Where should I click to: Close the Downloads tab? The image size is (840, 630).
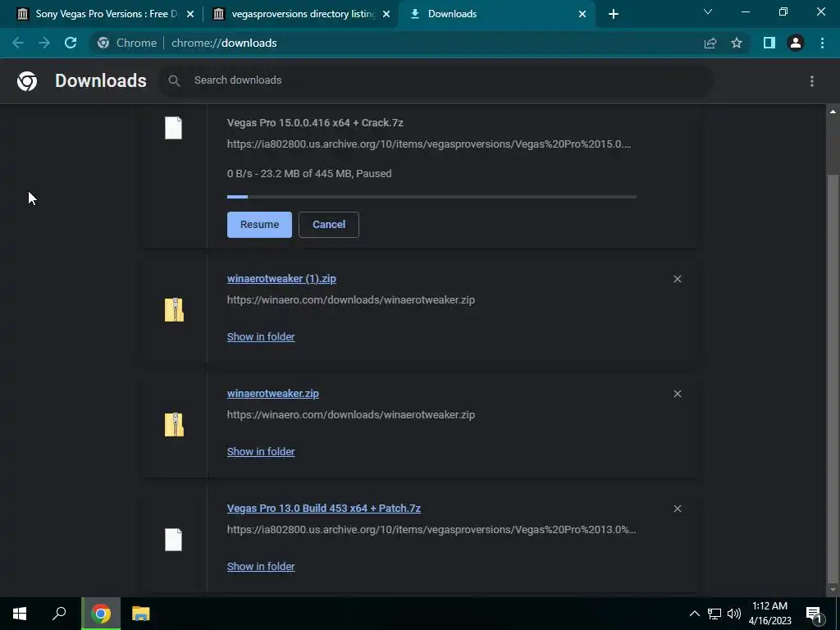pos(582,14)
